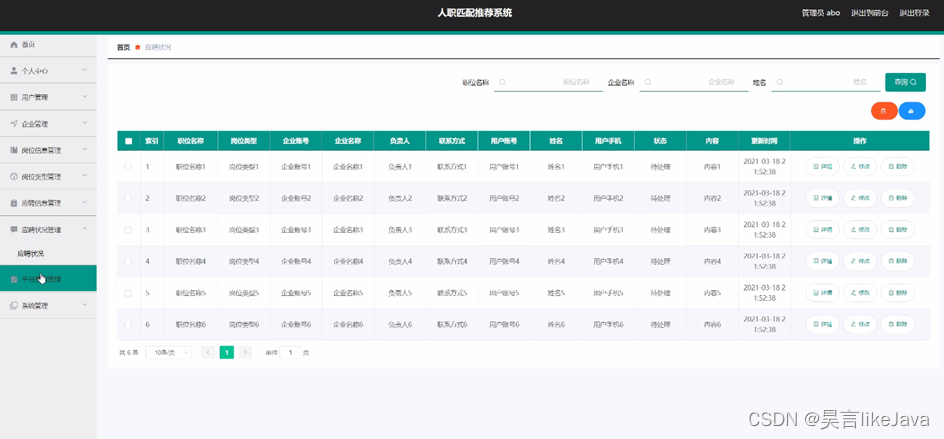Click the 更新时间 column header

coord(764,141)
